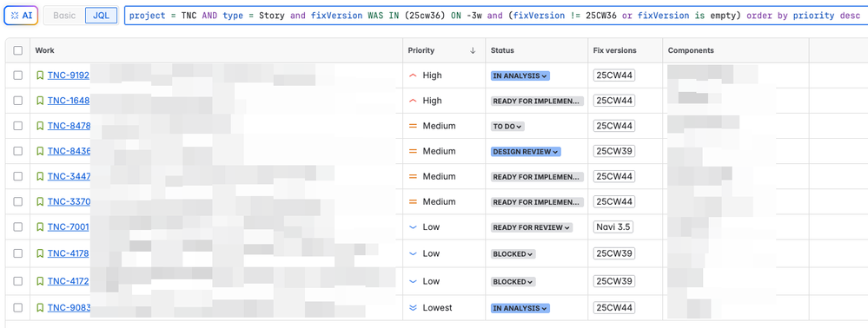This screenshot has width=868, height=328.
Task: Open the BLOCKED status dropdown for TNC-4172
Action: tap(513, 281)
